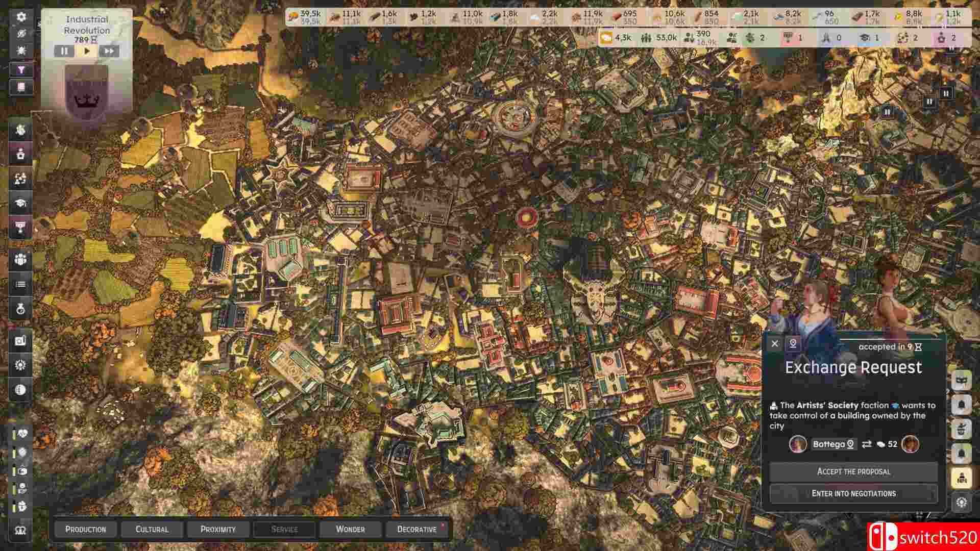Switch to the Production building tab
The image size is (980, 551).
pos(86,529)
